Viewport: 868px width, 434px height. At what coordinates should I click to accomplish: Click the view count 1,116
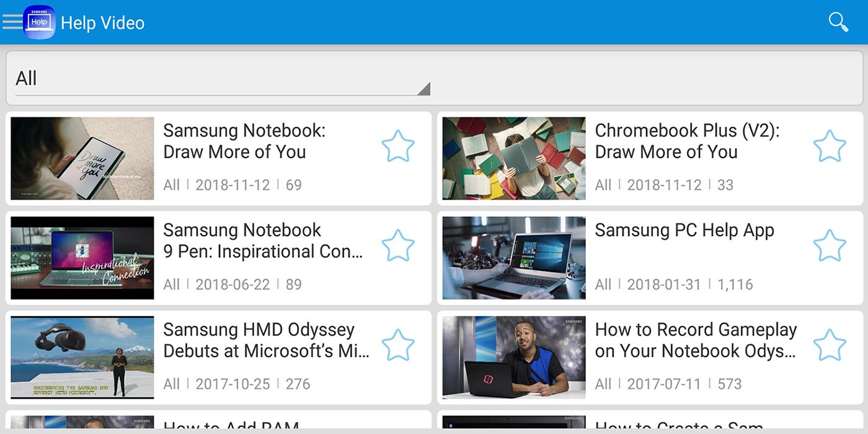tap(735, 285)
